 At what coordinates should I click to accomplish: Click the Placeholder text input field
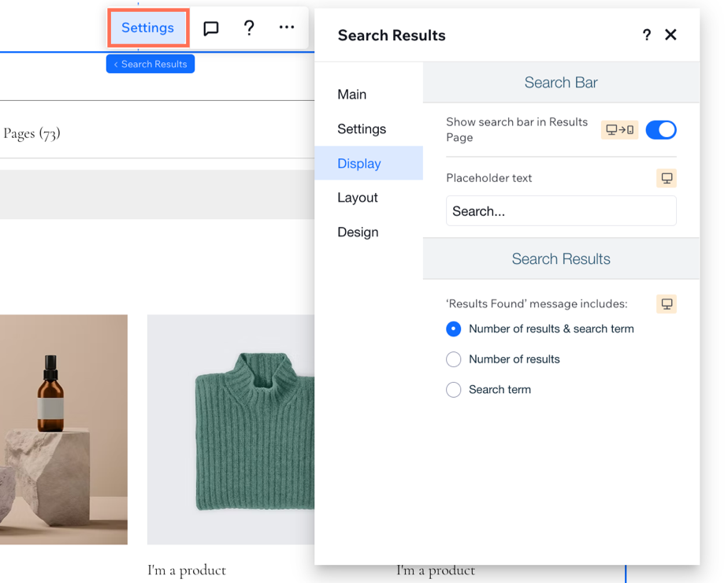click(x=561, y=210)
